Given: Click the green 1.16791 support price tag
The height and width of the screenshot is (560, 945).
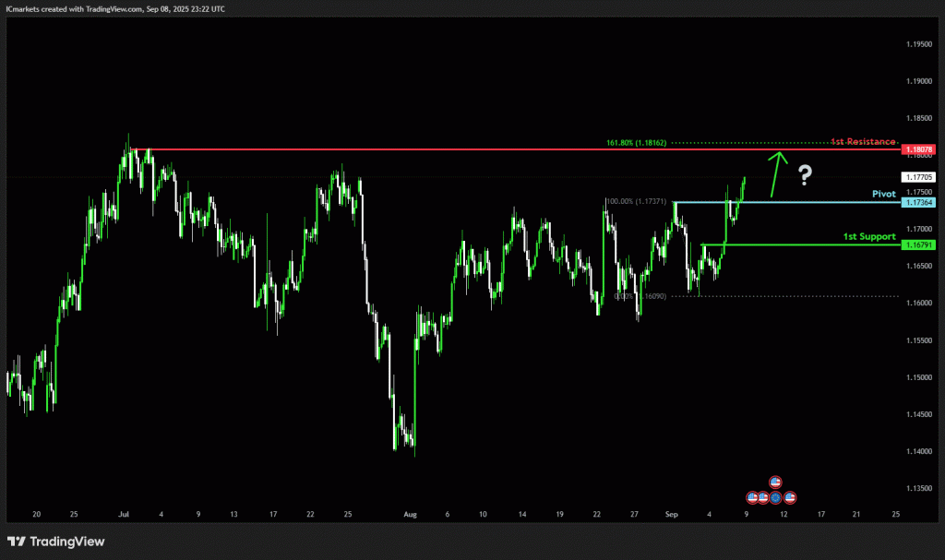Looking at the screenshot, I should coord(918,244).
